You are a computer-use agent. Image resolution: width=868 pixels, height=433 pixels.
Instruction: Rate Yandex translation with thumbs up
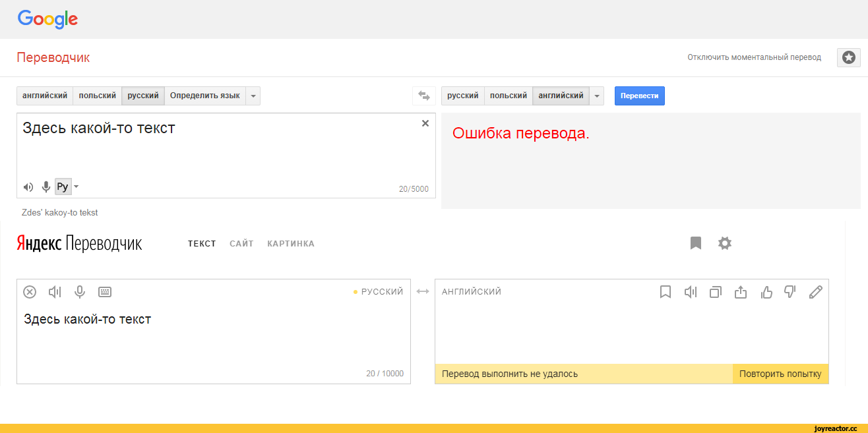[x=766, y=292]
